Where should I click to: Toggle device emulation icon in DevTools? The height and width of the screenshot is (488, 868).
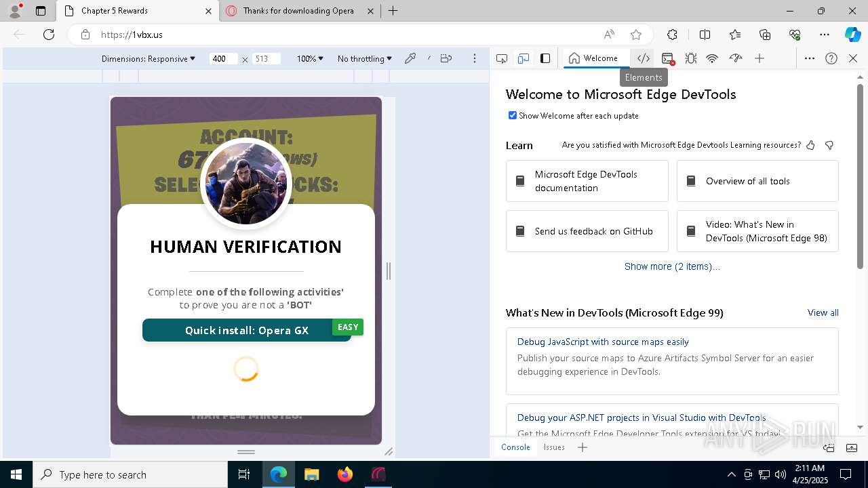(x=524, y=58)
